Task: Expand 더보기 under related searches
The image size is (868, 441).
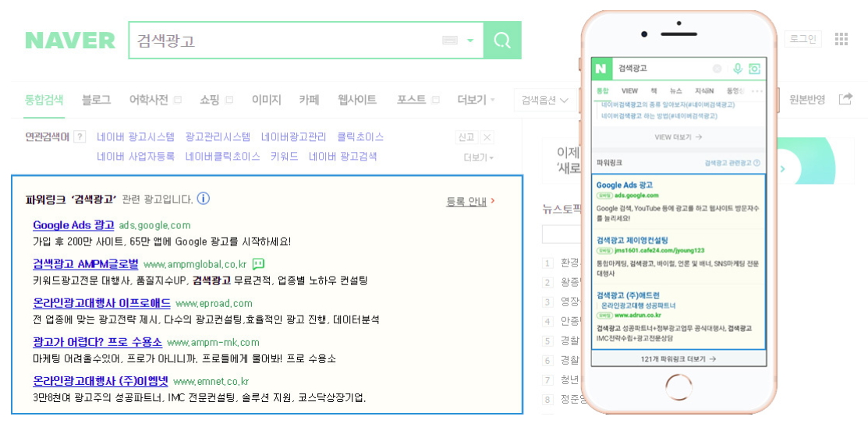Action: point(479,157)
